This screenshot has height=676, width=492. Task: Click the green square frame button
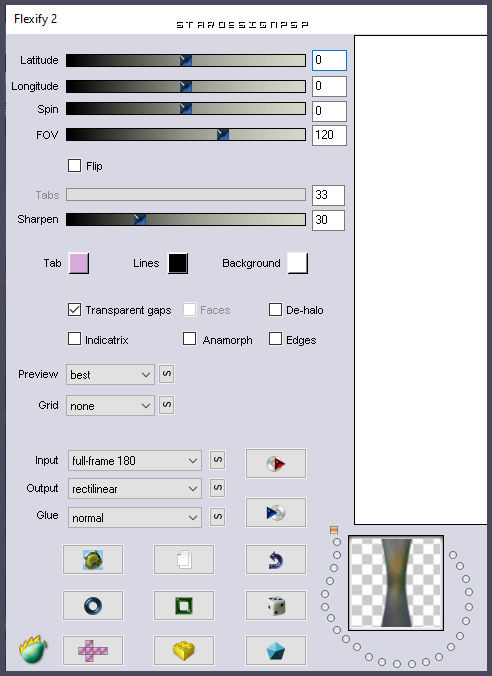coord(184,606)
